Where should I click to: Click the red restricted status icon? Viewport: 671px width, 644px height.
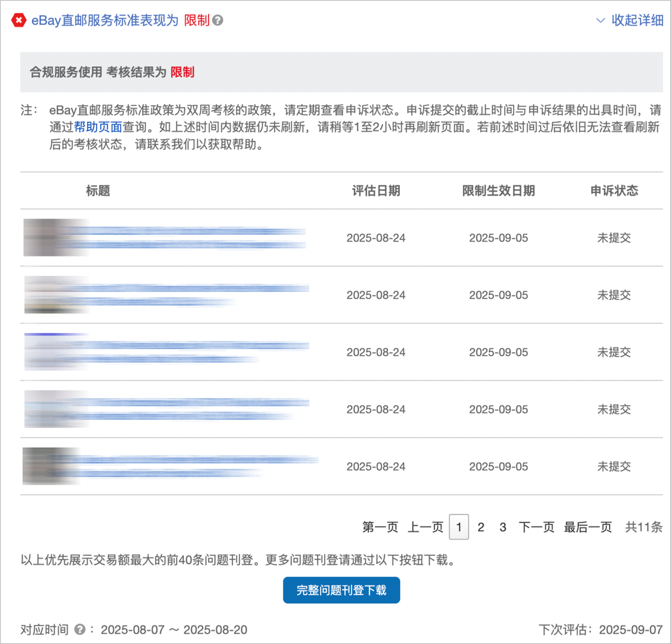19,21
